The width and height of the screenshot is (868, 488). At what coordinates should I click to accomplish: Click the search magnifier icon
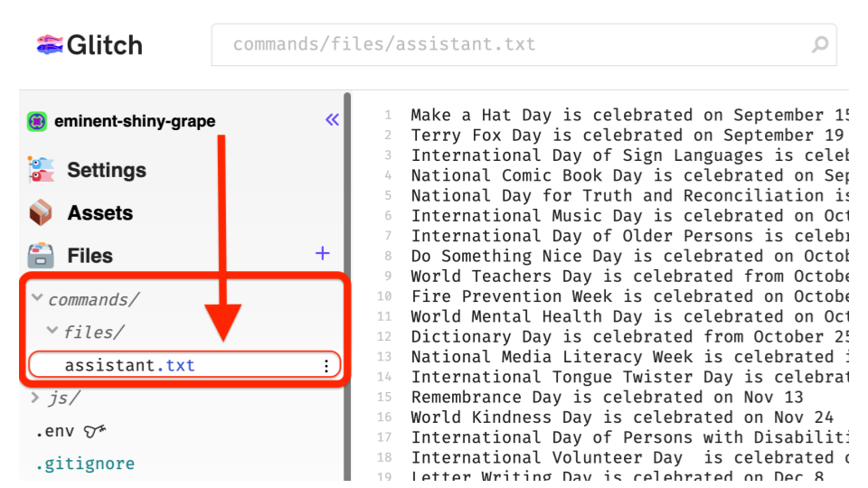point(820,44)
